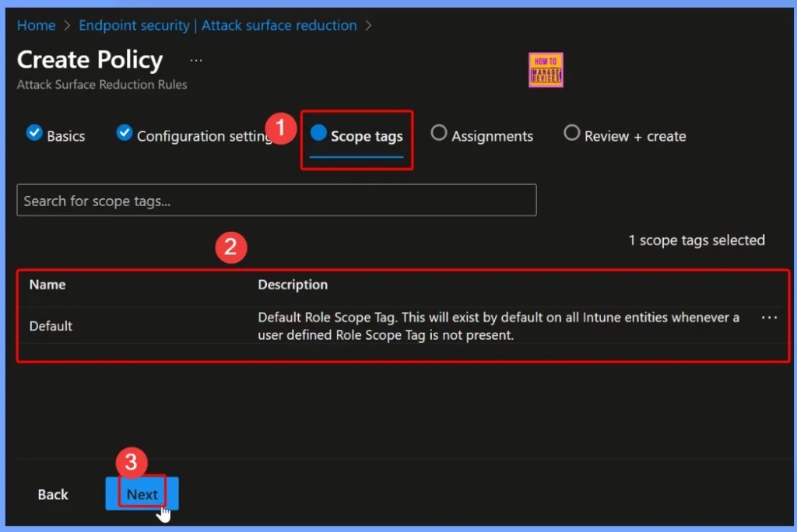Click the 1 scope tags selected label

coord(697,240)
